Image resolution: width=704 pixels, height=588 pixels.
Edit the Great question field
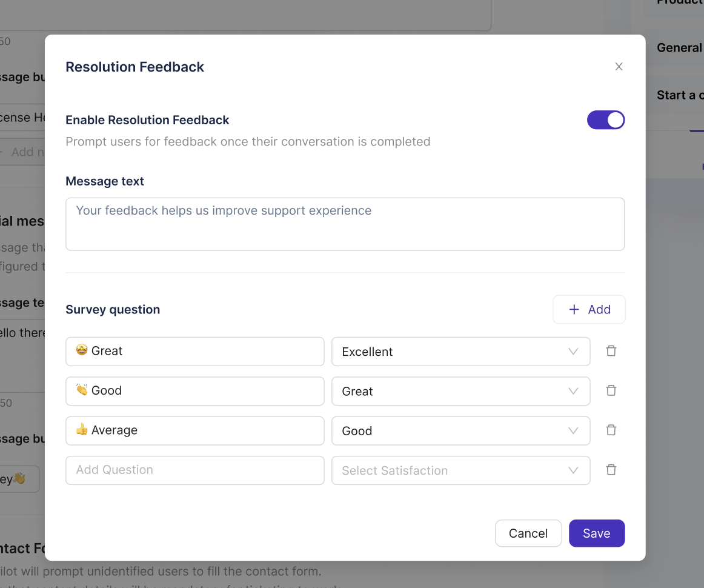pyautogui.click(x=195, y=352)
